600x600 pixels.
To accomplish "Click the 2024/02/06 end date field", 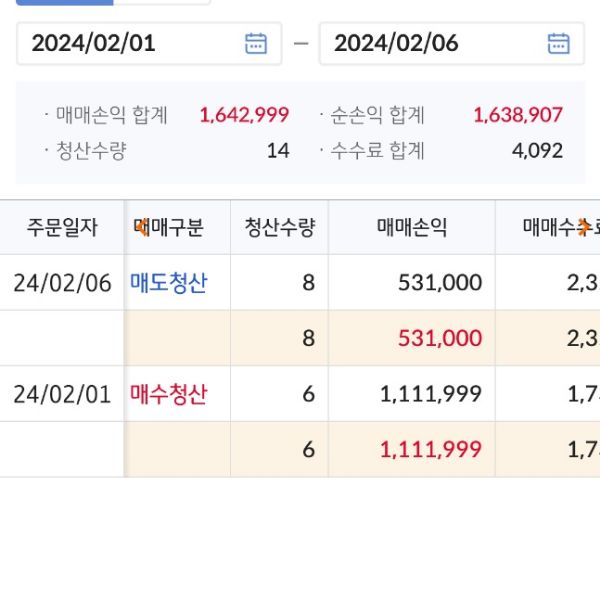I will (x=430, y=43).
